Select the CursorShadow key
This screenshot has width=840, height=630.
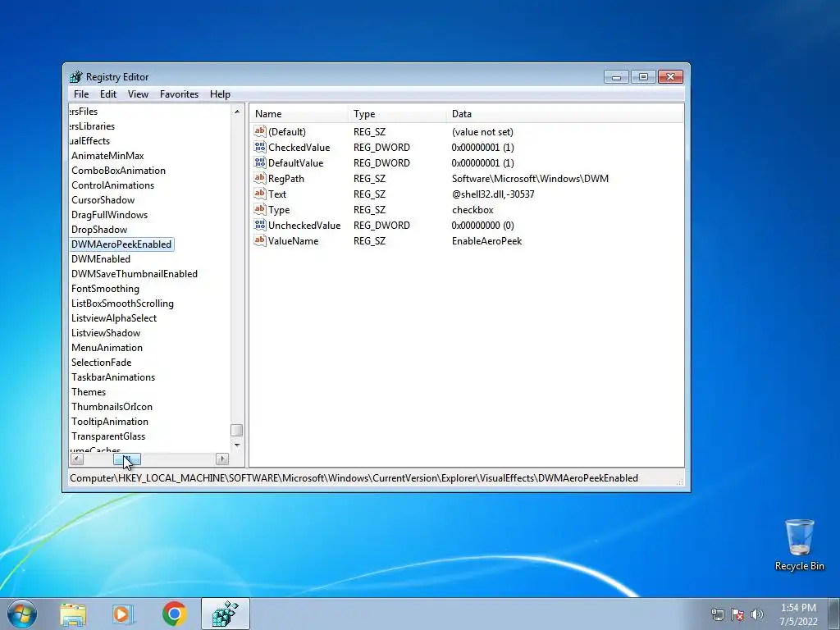[x=103, y=200]
